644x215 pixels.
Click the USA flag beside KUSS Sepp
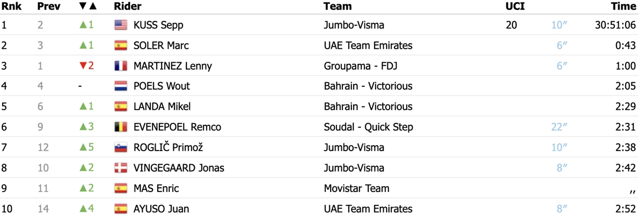(x=121, y=25)
